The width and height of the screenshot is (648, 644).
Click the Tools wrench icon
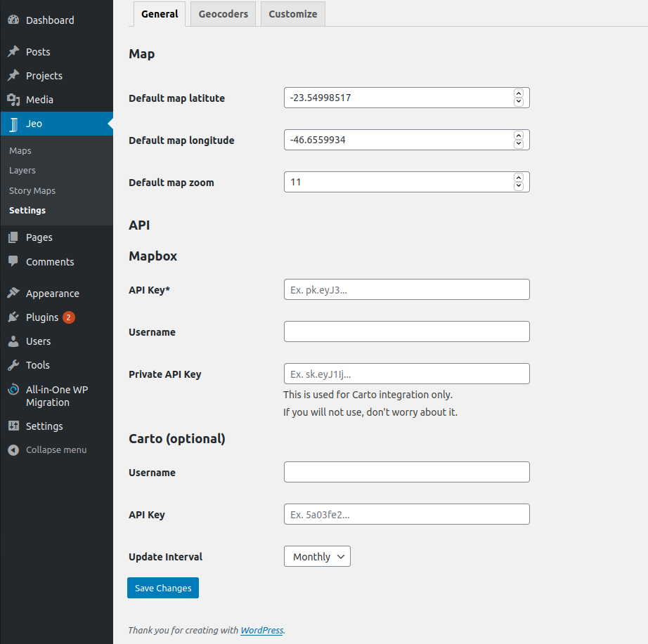click(x=13, y=364)
